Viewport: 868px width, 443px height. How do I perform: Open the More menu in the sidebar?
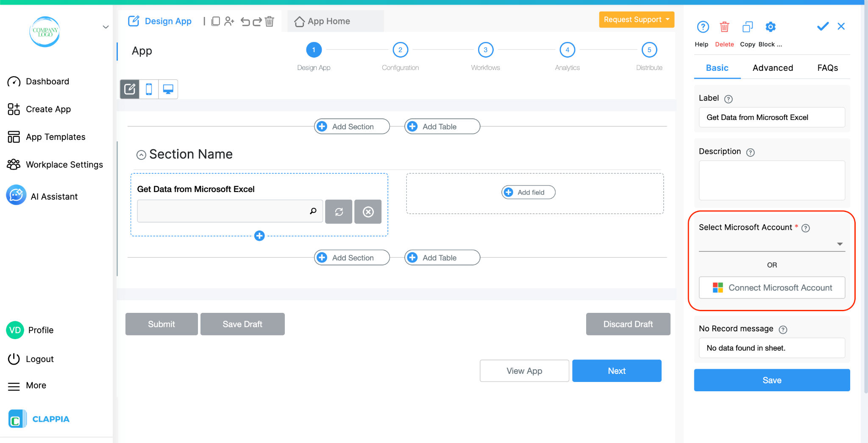27,385
